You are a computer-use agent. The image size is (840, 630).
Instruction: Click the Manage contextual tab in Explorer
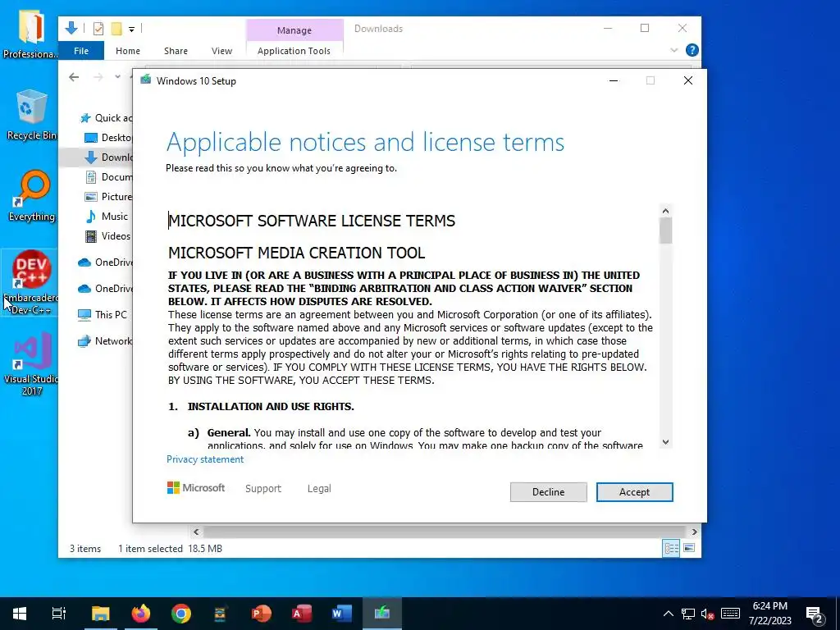(x=294, y=30)
